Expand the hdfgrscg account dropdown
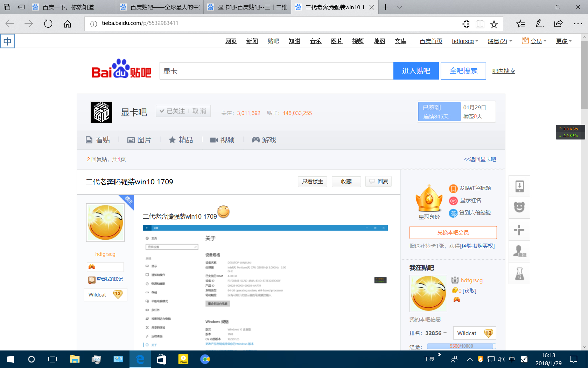The image size is (588, 368). tap(465, 41)
